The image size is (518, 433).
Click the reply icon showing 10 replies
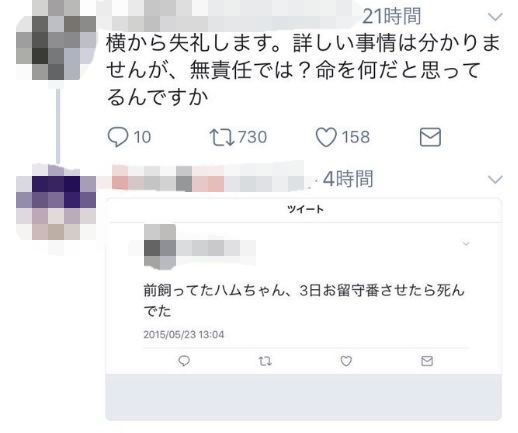coord(118,137)
